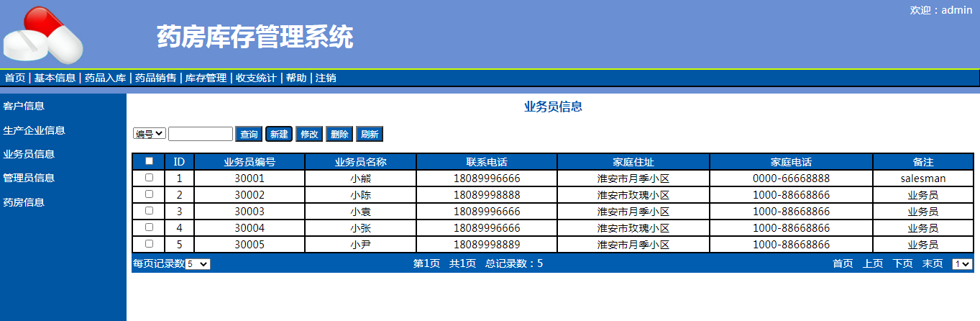Click cell 30003 in the table
This screenshot has width=980, height=321.
pyautogui.click(x=249, y=211)
